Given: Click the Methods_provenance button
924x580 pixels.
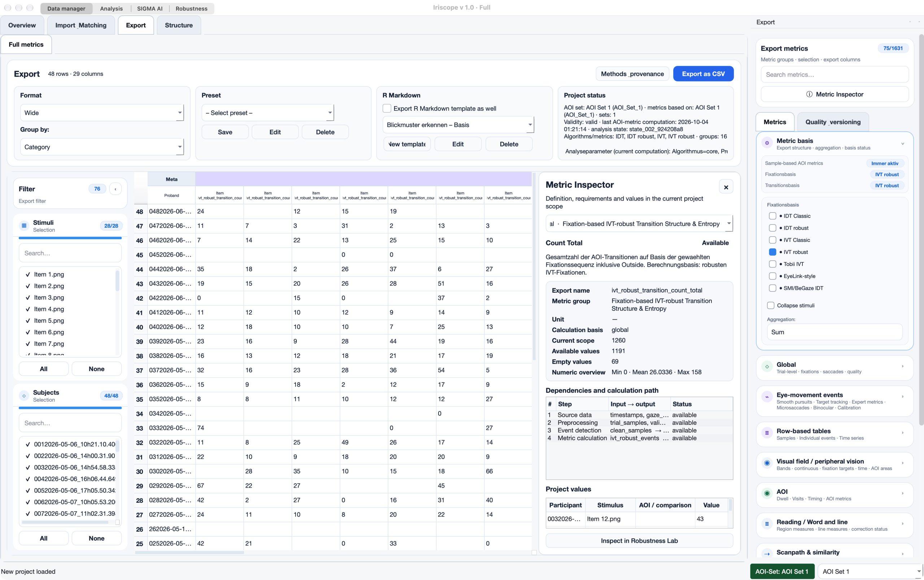Looking at the screenshot, I should click(632, 74).
